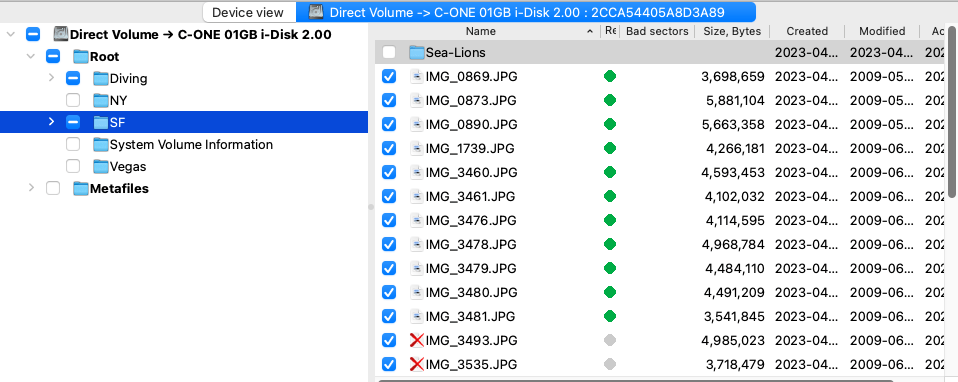Switch to the Direct Volume C-ONE tab

(x=526, y=12)
